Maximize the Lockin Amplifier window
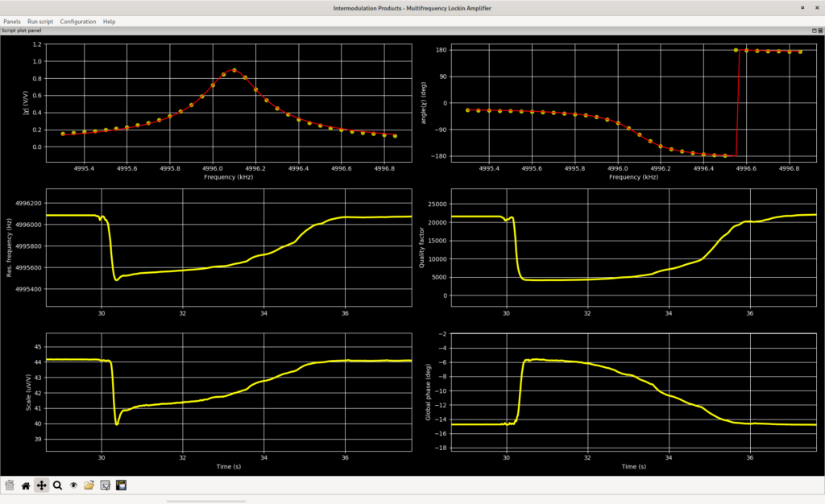825x504 pixels. [x=802, y=8]
